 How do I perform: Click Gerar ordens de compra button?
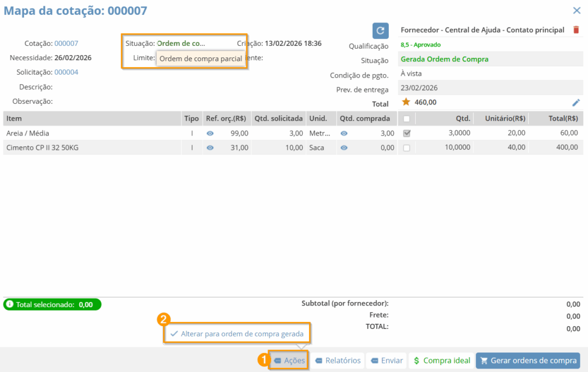[x=528, y=361]
